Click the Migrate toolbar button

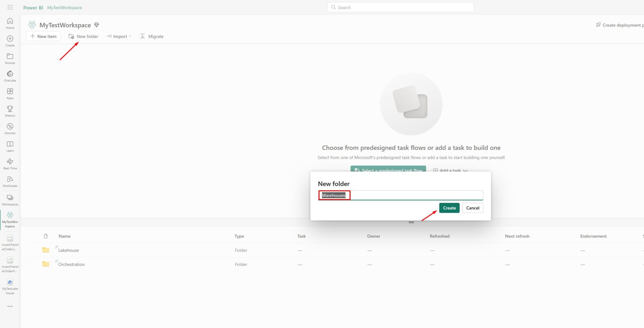(152, 36)
